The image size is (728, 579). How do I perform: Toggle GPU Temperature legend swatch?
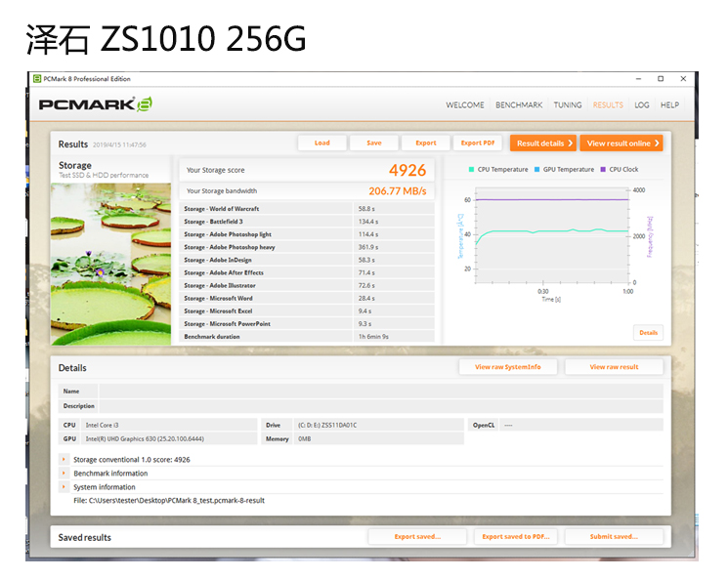coord(536,169)
